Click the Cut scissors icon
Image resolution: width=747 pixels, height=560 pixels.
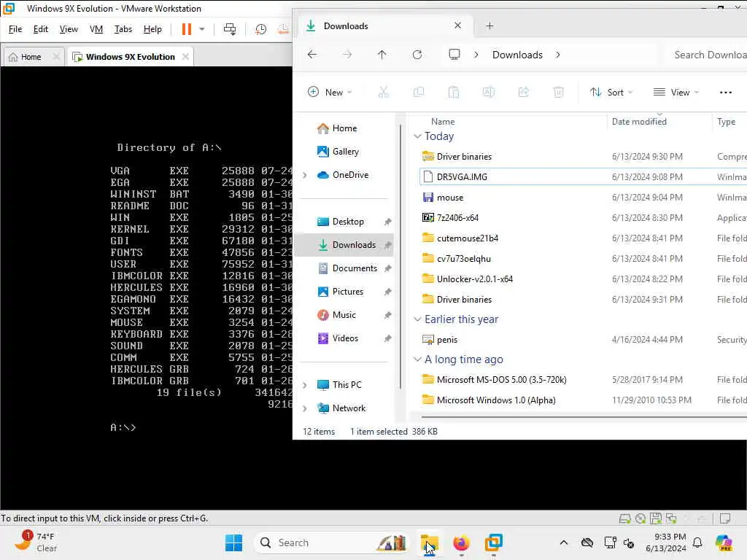384,92
